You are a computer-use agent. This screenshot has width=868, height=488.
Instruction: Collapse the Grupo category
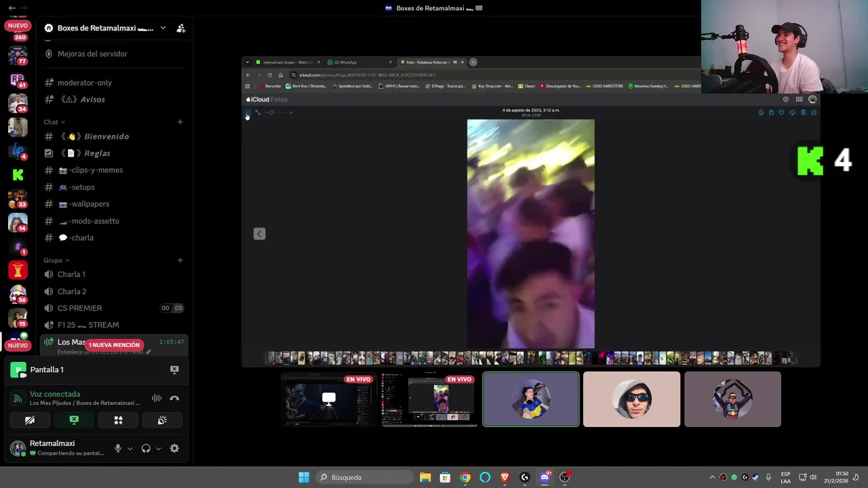(56, 260)
